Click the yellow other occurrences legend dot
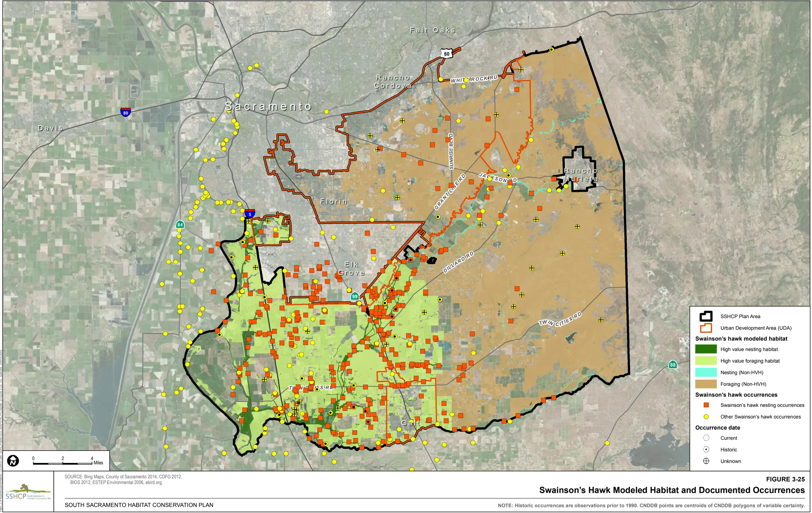The image size is (812, 513). [706, 417]
